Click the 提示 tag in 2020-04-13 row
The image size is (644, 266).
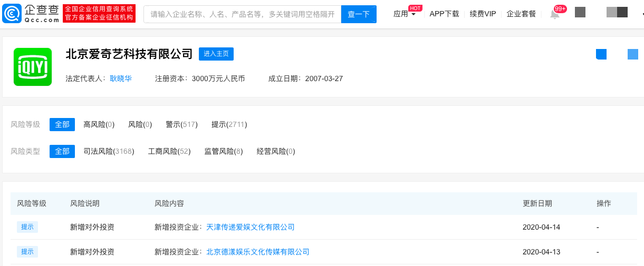pos(27,252)
